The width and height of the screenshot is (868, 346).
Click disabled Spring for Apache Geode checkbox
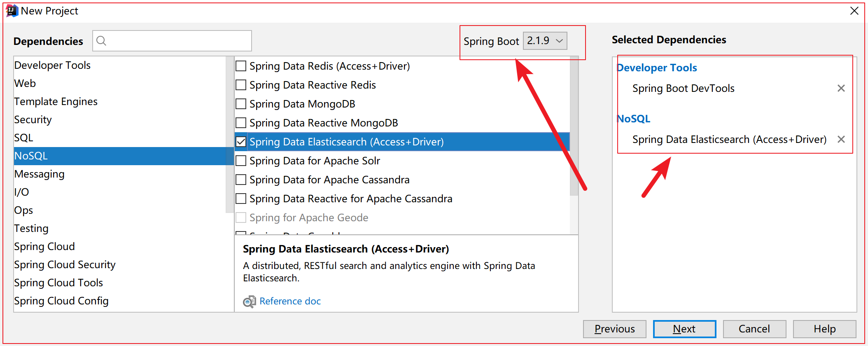[x=241, y=217]
